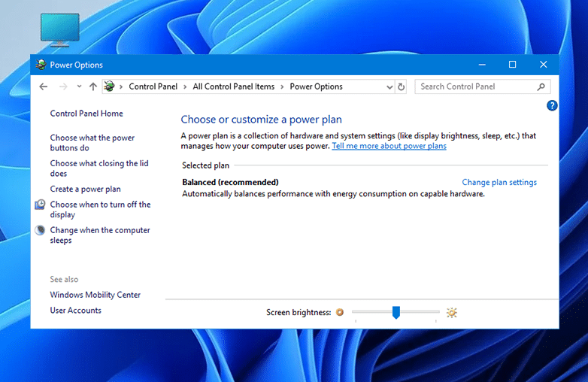
Task: Click the forward navigation arrow
Action: click(63, 86)
